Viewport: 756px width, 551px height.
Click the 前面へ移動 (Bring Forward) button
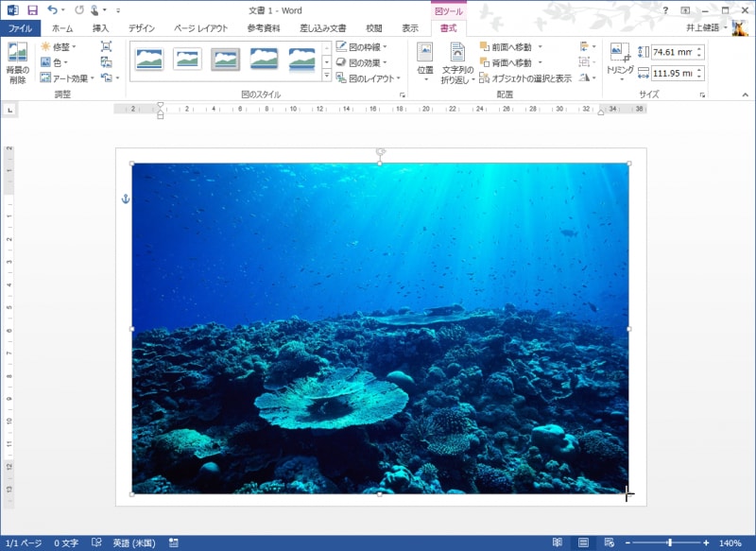pyautogui.click(x=507, y=46)
